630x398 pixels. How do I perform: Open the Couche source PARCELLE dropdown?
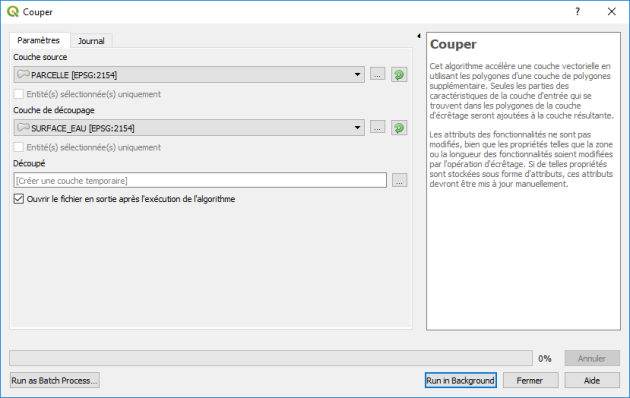189,75
